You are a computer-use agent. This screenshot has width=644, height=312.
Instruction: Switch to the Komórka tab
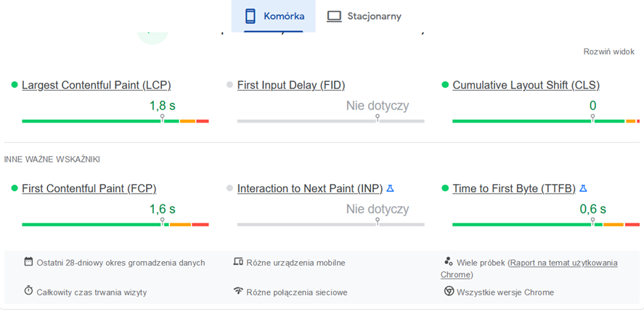click(x=274, y=16)
